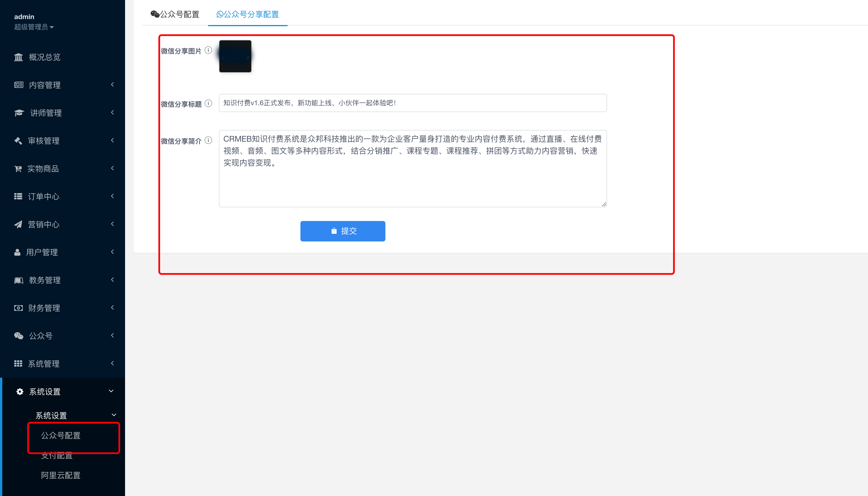Click the 用户管理 person icon
868x496 pixels.
17,252
